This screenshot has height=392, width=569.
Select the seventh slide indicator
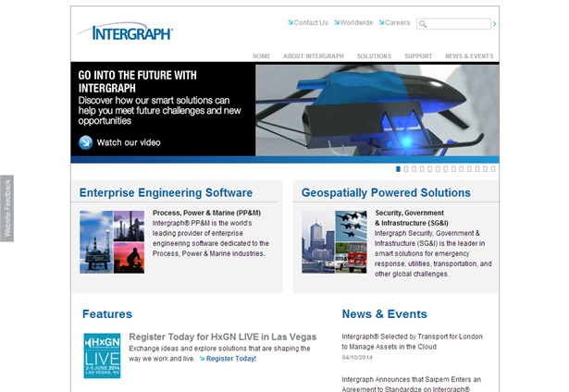[x=446, y=169]
